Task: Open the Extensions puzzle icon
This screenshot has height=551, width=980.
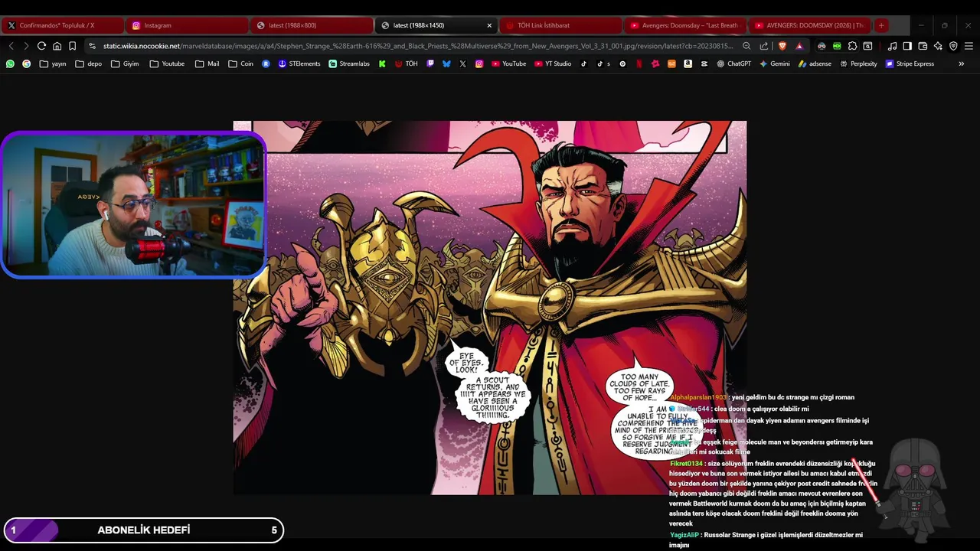Action: point(852,46)
